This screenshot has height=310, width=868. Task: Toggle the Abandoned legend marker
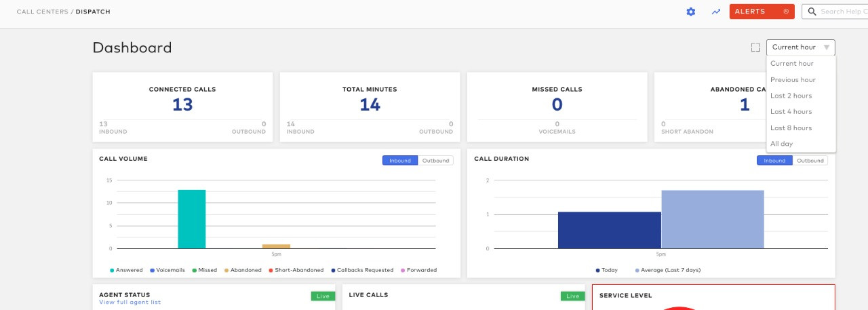click(x=226, y=270)
